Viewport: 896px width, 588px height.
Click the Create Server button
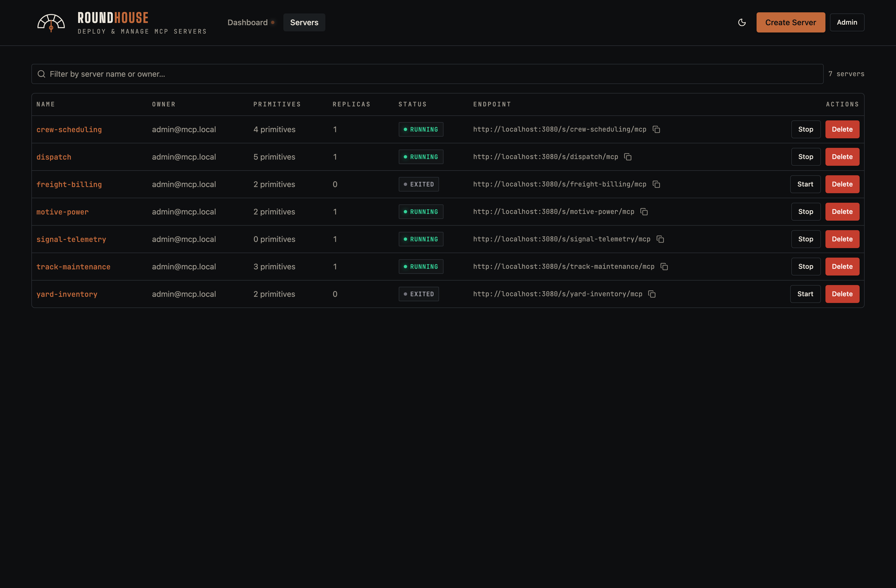[791, 23]
